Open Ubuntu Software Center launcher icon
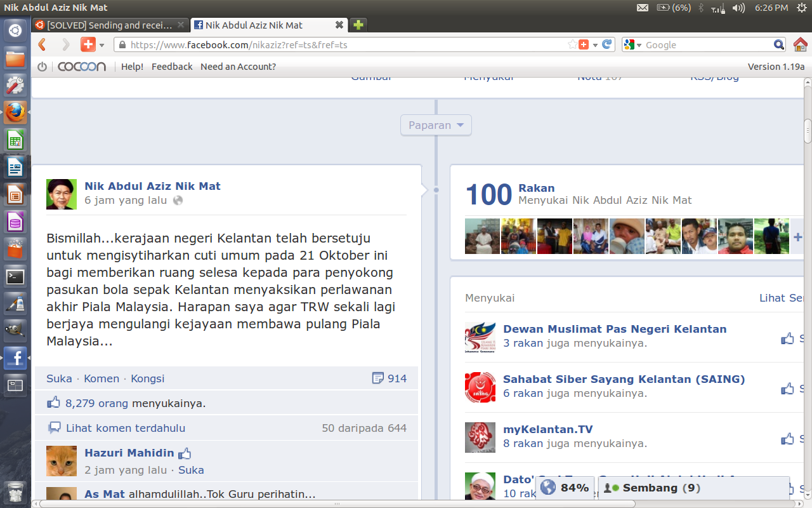 (x=15, y=250)
